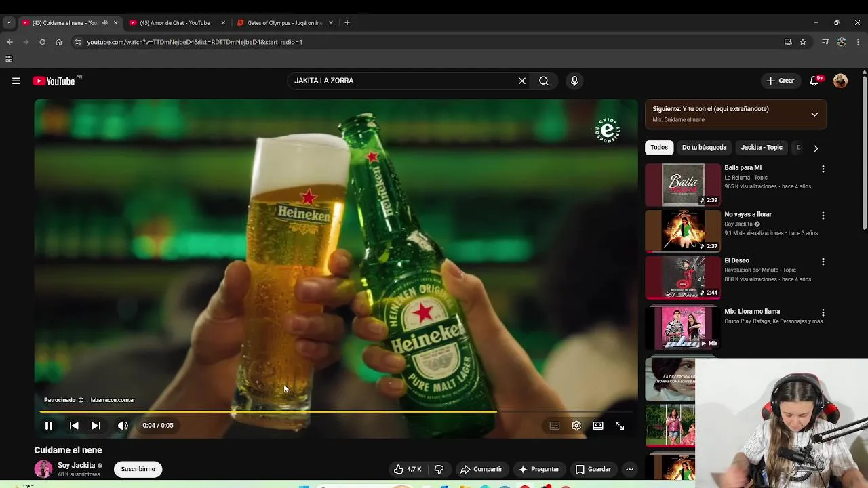
Task: Skip to the next video
Action: point(96,426)
